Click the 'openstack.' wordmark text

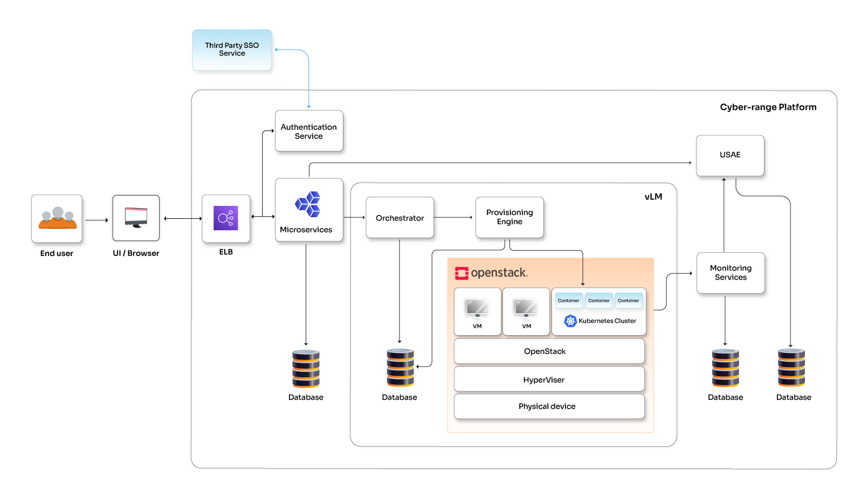[499, 273]
